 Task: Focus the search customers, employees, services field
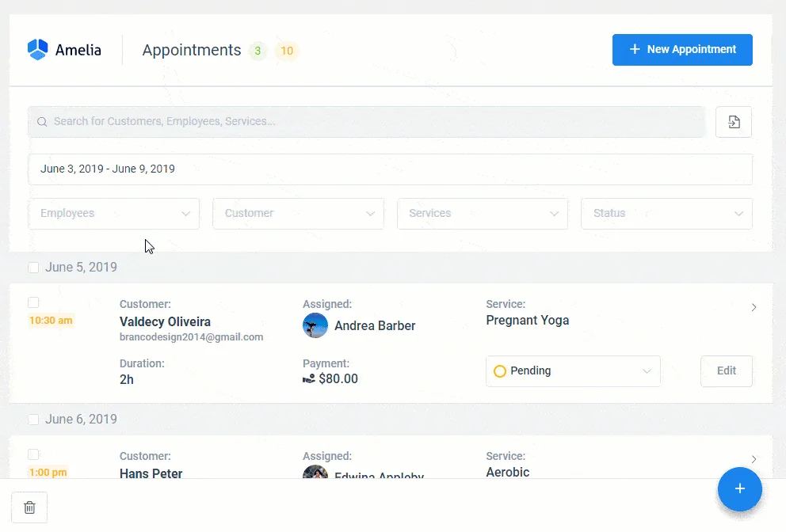(x=366, y=122)
